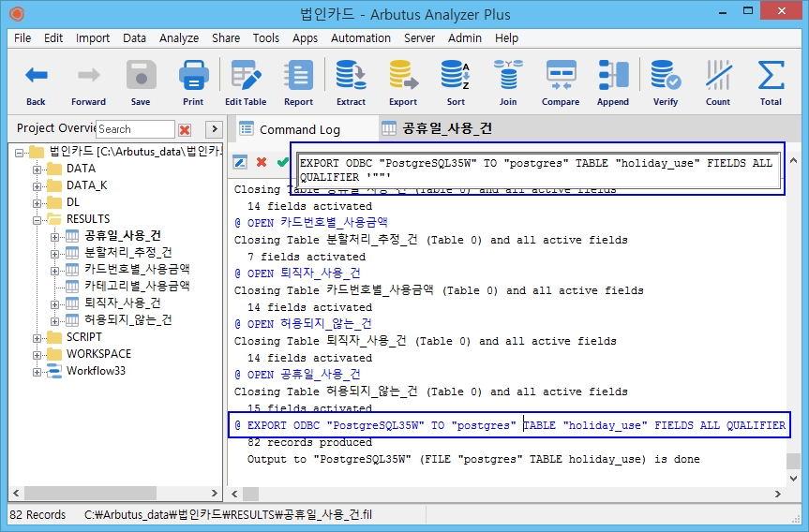809x532 pixels.
Task: Cancel the command with red X icon
Action: tap(262, 162)
